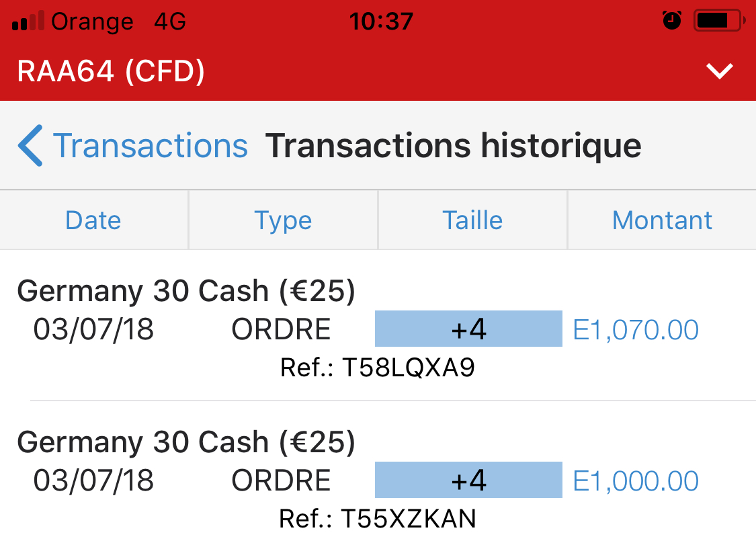Tap the cellular signal strength bars

(28, 22)
